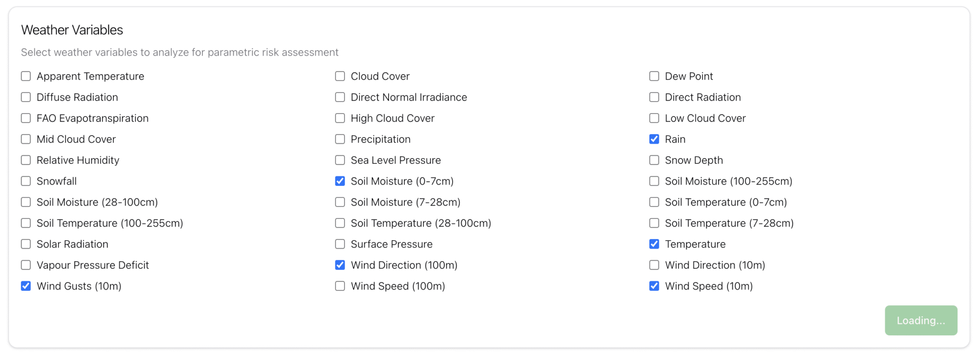Tick the Wind Speed (100m) checkbox
Viewport: 980px width, 356px height.
coord(340,286)
